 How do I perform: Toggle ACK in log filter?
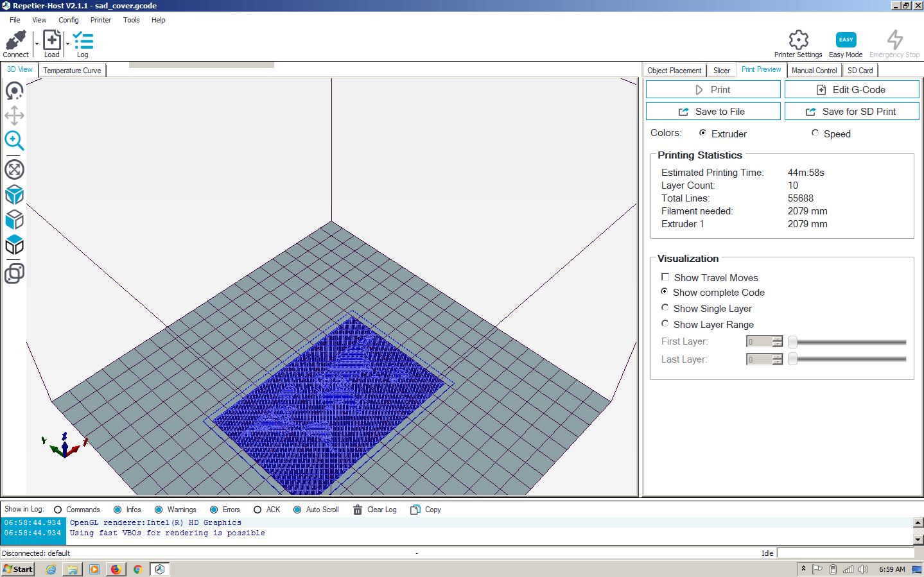(x=257, y=510)
